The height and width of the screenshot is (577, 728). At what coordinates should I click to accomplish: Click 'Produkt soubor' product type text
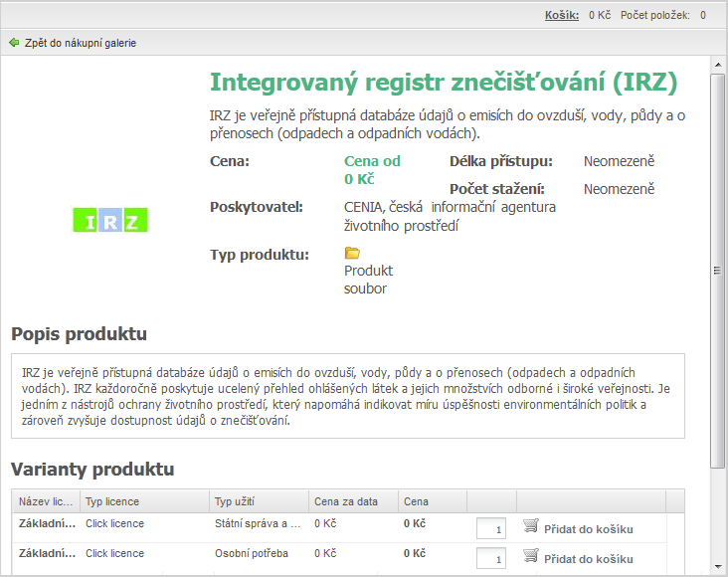368,280
